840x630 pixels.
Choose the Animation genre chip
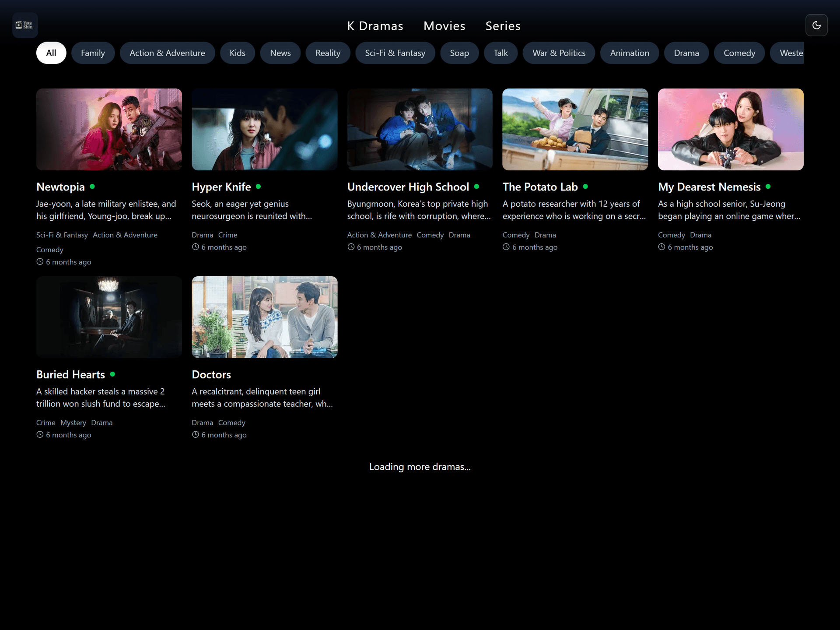point(629,53)
